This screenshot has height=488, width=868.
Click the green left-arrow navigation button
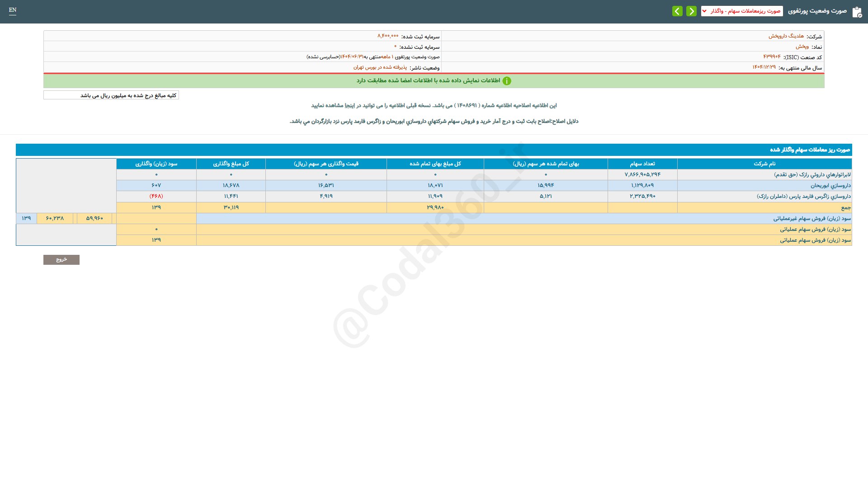[x=677, y=11]
